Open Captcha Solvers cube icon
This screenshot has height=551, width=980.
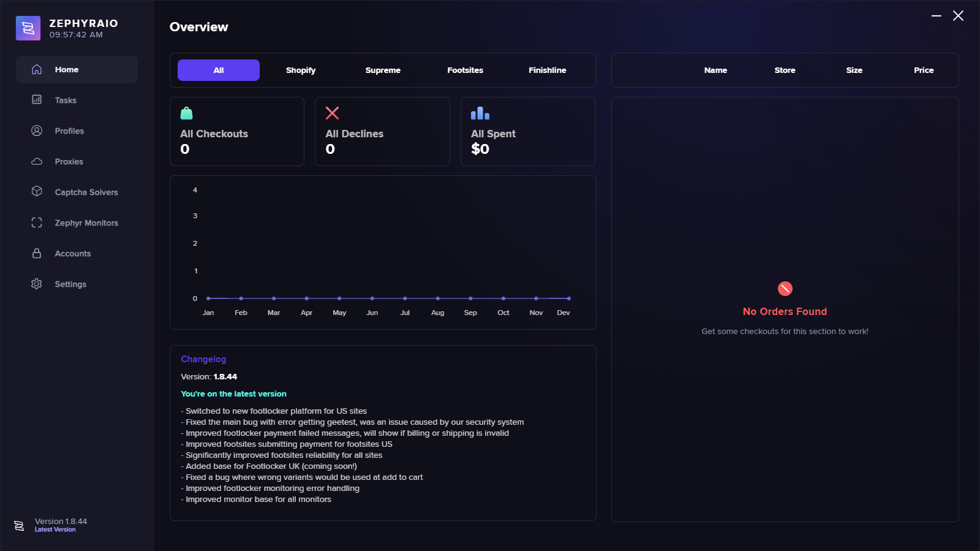coord(37,191)
